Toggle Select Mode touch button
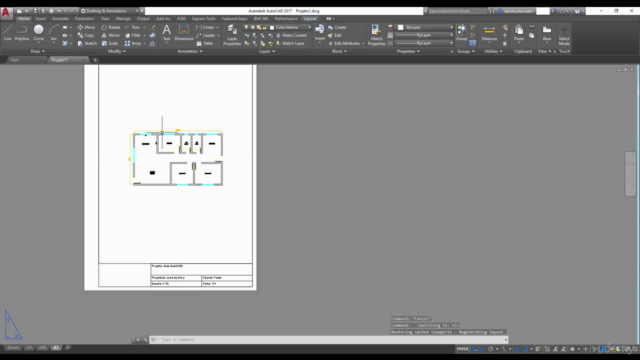This screenshot has width=640, height=360. (564, 36)
